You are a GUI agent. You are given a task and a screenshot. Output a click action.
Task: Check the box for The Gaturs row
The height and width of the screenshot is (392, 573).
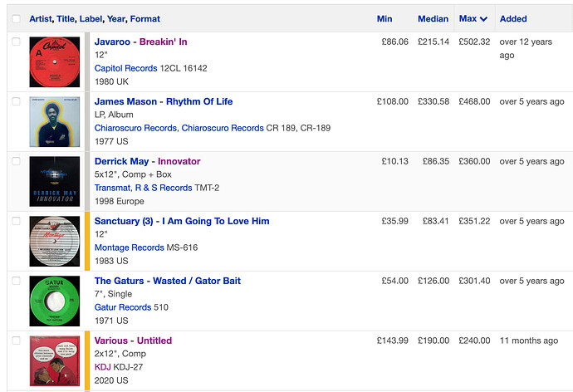[x=16, y=281]
